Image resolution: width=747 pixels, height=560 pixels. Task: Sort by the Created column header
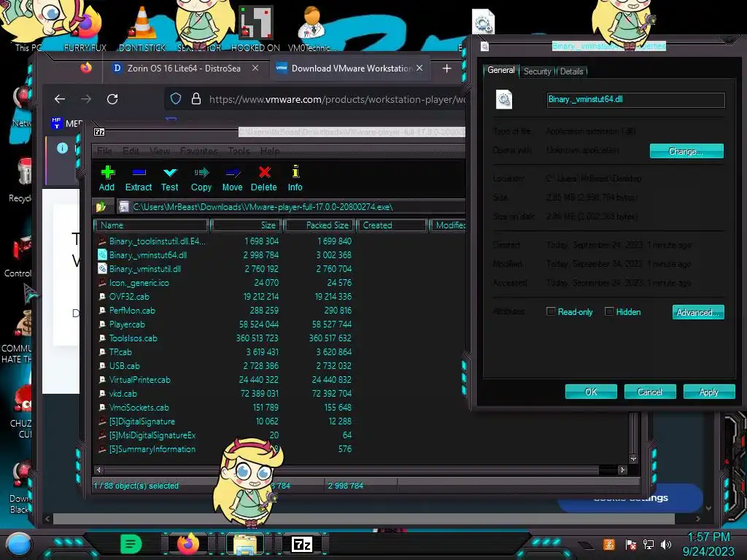coord(392,225)
